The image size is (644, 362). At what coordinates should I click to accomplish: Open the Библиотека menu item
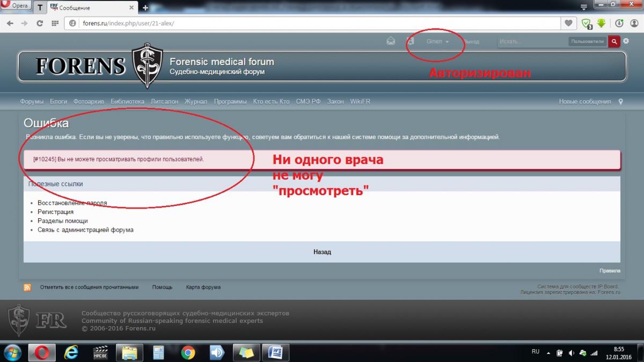pyautogui.click(x=128, y=101)
